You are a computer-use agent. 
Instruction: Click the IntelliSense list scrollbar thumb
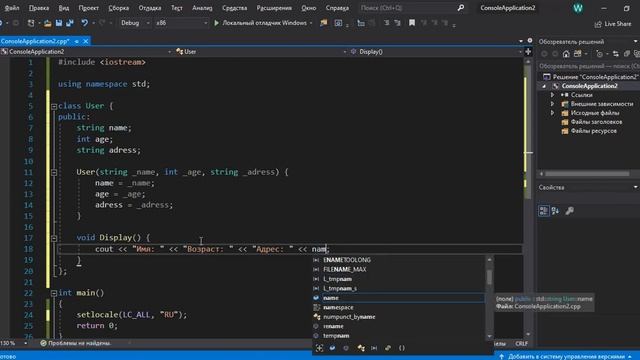489,277
